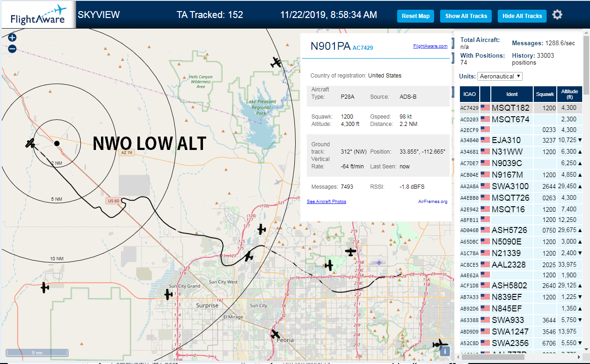Select the AAL2328 row
The height and width of the screenshot is (364, 590).
pos(521,265)
